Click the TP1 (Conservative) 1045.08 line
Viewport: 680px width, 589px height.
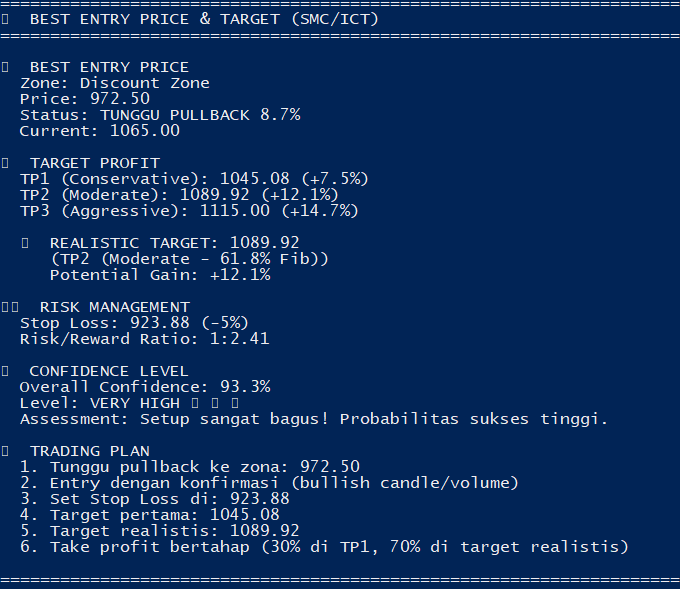pos(194,179)
